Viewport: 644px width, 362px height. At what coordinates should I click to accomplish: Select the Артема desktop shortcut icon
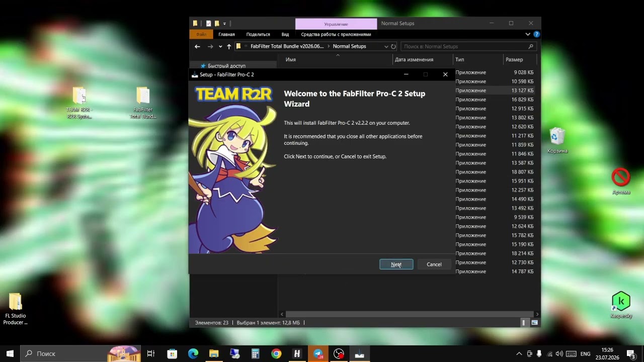621,181
